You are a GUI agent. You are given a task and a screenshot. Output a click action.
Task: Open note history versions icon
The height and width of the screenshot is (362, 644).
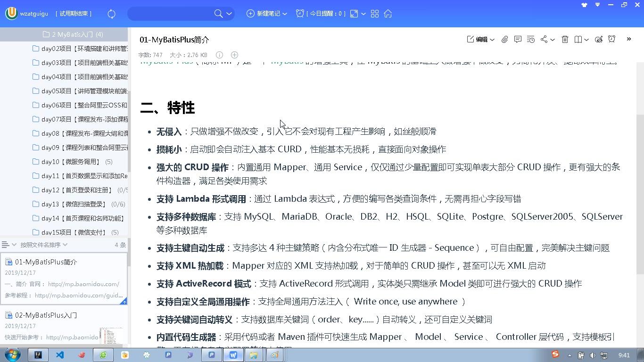point(531,40)
